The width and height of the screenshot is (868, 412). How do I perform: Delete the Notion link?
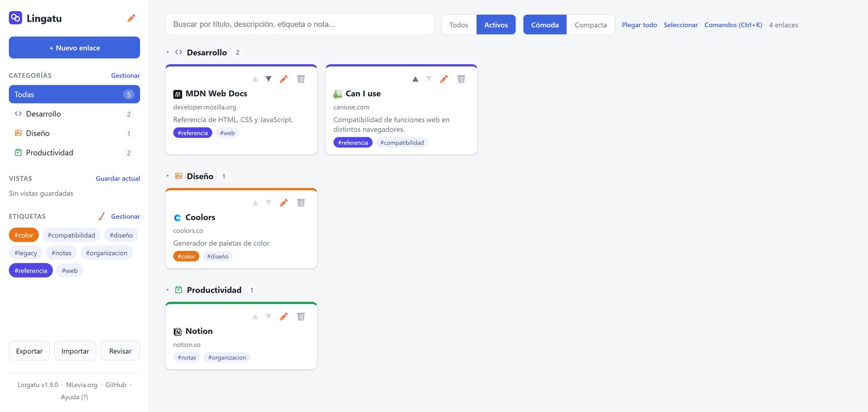301,317
